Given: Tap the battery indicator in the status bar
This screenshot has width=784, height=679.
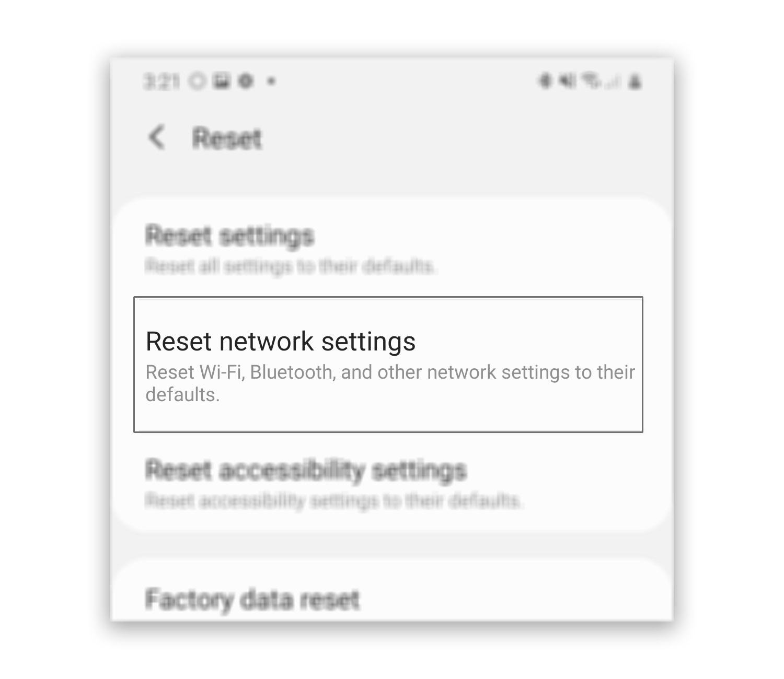Looking at the screenshot, I should (635, 82).
